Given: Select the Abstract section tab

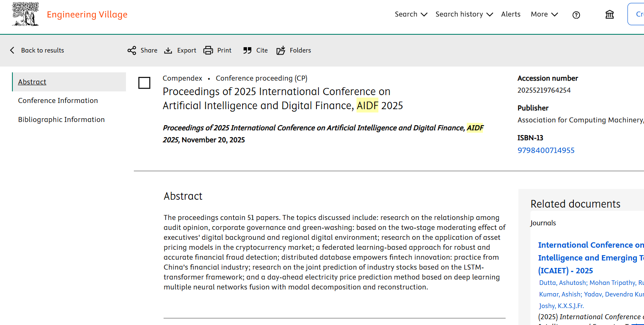Looking at the screenshot, I should point(32,82).
